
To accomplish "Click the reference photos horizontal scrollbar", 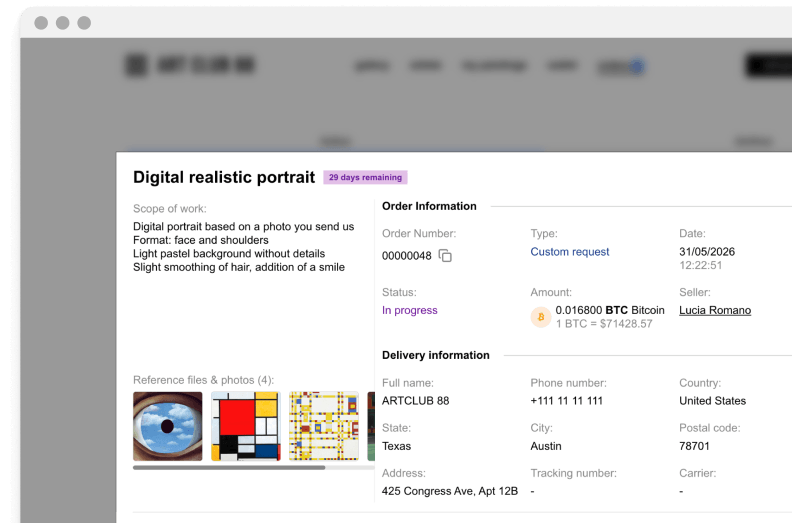I will 229,468.
